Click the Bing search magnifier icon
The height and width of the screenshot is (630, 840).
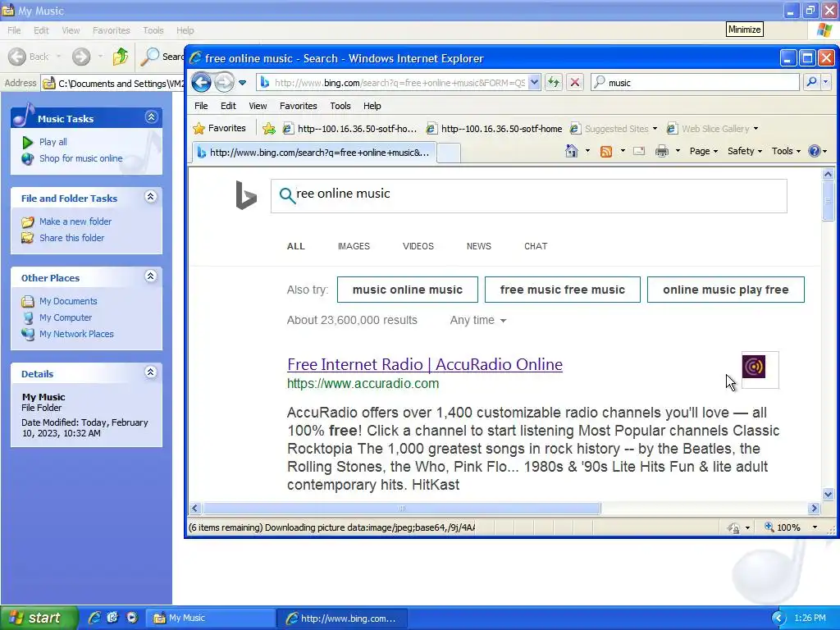pos(287,195)
